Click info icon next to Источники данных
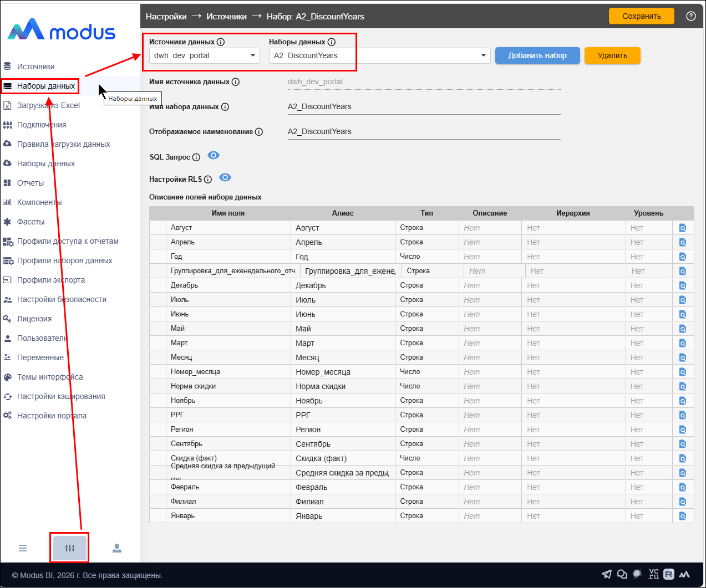Screen dimensions: 706x588 [221, 42]
